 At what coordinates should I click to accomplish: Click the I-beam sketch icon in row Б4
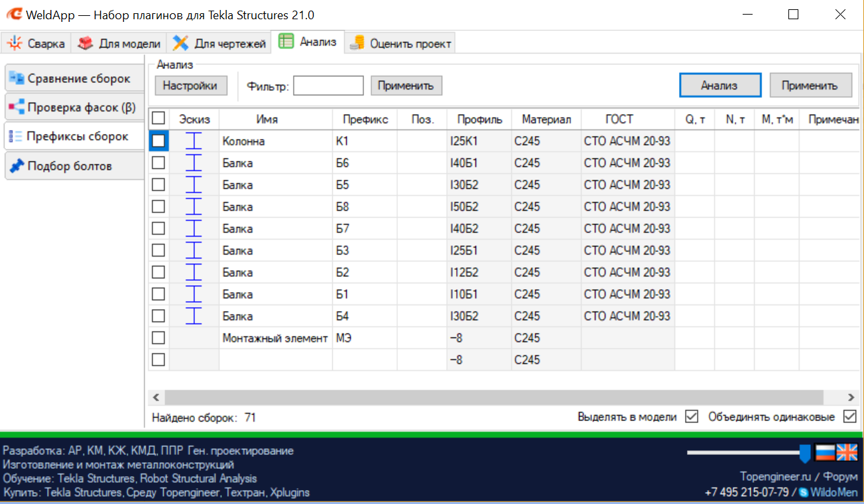[x=193, y=316]
